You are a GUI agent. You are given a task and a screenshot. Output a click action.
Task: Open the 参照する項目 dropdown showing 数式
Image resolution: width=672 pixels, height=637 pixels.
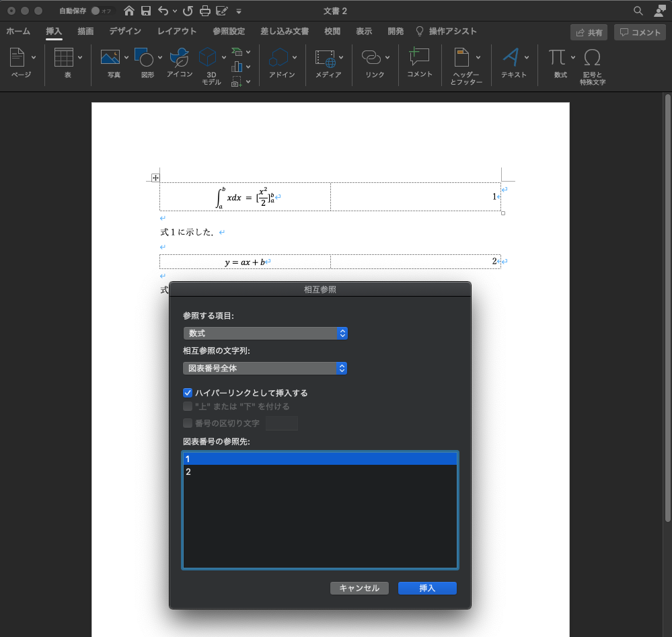(265, 333)
